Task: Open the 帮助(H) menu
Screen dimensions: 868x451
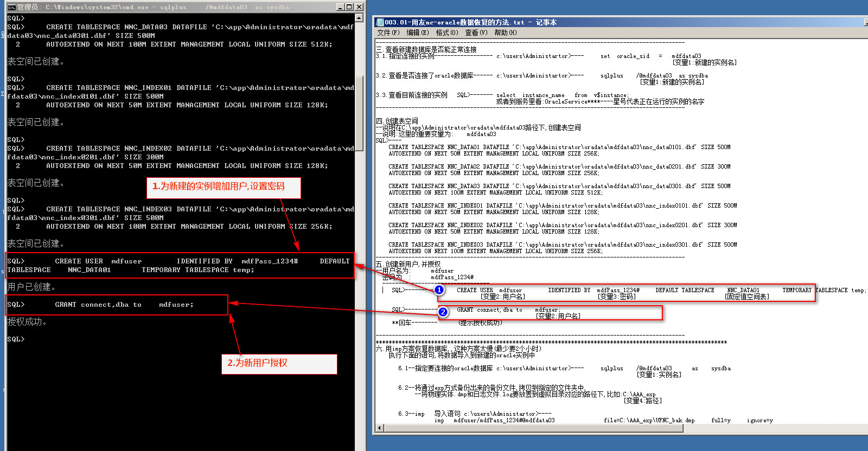Action: point(505,33)
